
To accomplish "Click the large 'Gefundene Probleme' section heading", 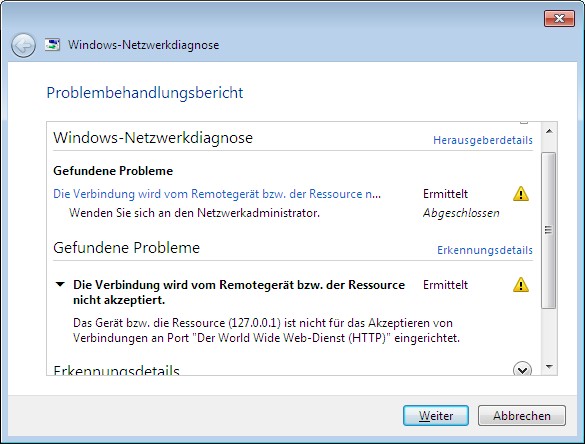I will pyautogui.click(x=126, y=248).
